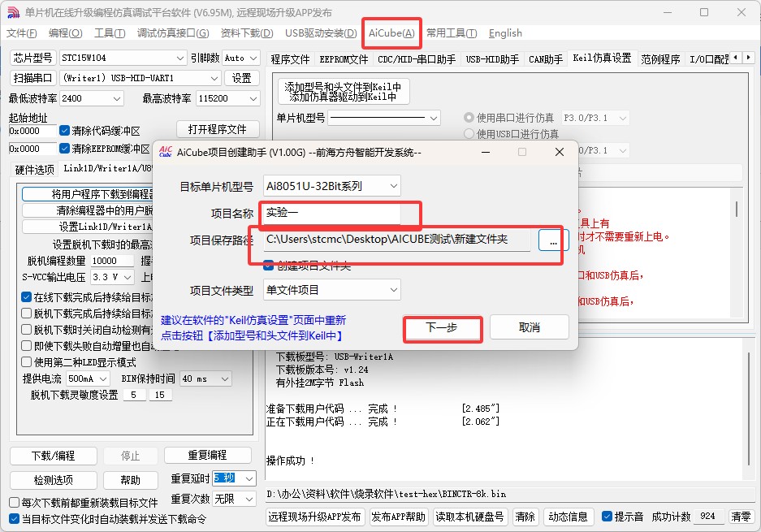The height and width of the screenshot is (532, 761).
Task: Open the 范例程序 tab
Action: pos(660,59)
